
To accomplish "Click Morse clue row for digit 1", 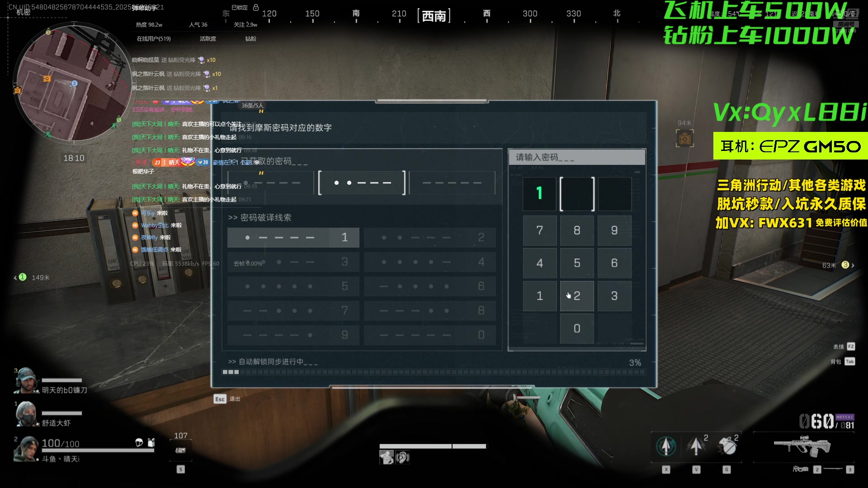I will pos(293,237).
